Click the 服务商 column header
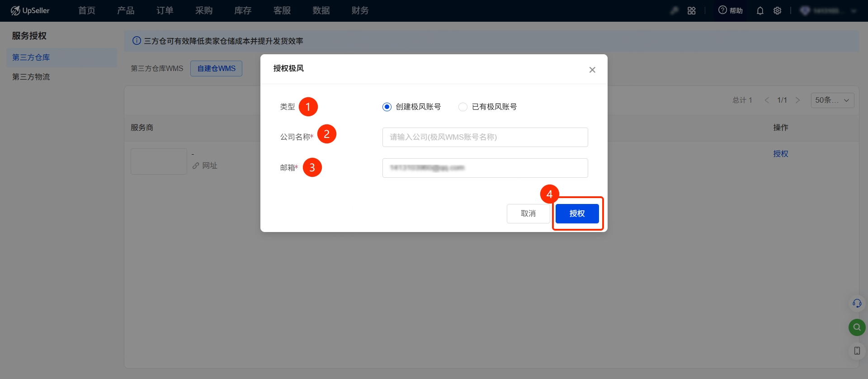868x379 pixels. (142, 128)
